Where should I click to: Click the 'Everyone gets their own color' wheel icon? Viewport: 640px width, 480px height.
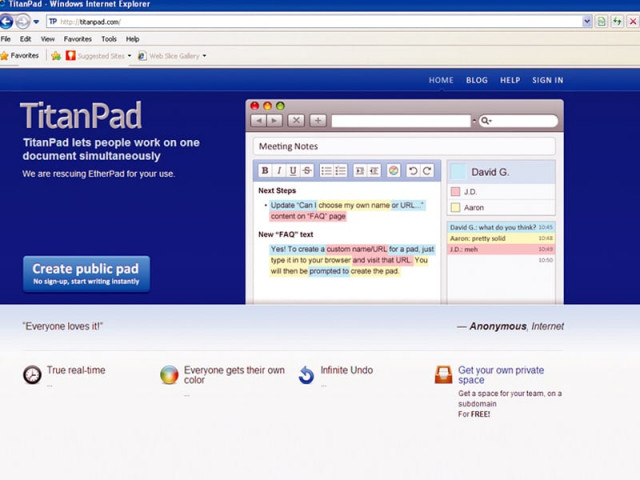click(x=169, y=375)
